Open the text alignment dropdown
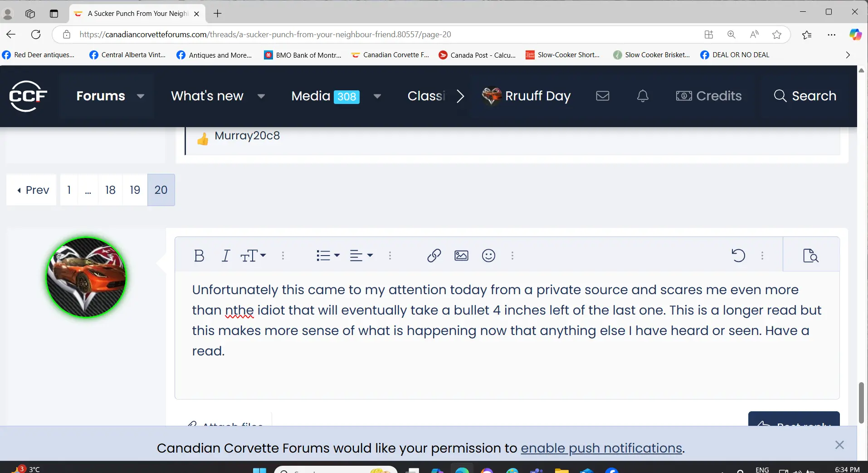 pos(361,256)
